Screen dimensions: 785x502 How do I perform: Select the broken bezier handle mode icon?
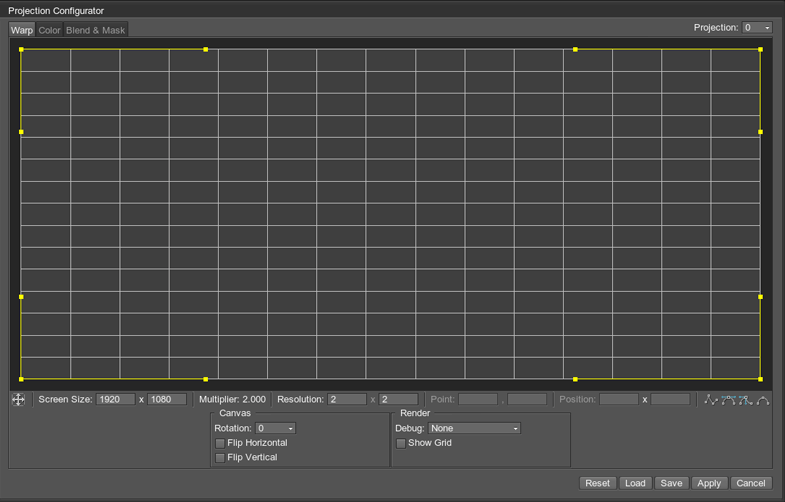[x=745, y=400]
